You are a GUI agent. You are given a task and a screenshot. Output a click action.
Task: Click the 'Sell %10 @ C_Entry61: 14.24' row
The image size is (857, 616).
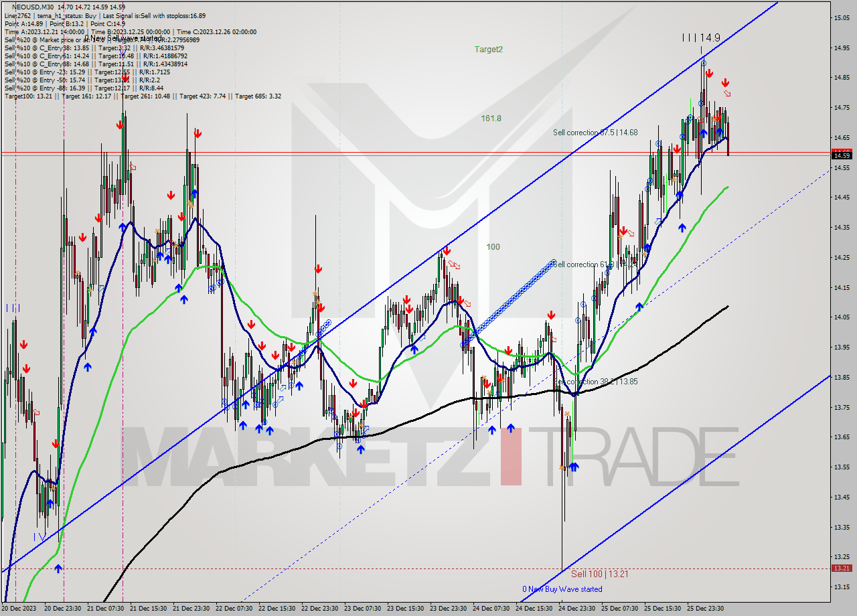[x=96, y=56]
